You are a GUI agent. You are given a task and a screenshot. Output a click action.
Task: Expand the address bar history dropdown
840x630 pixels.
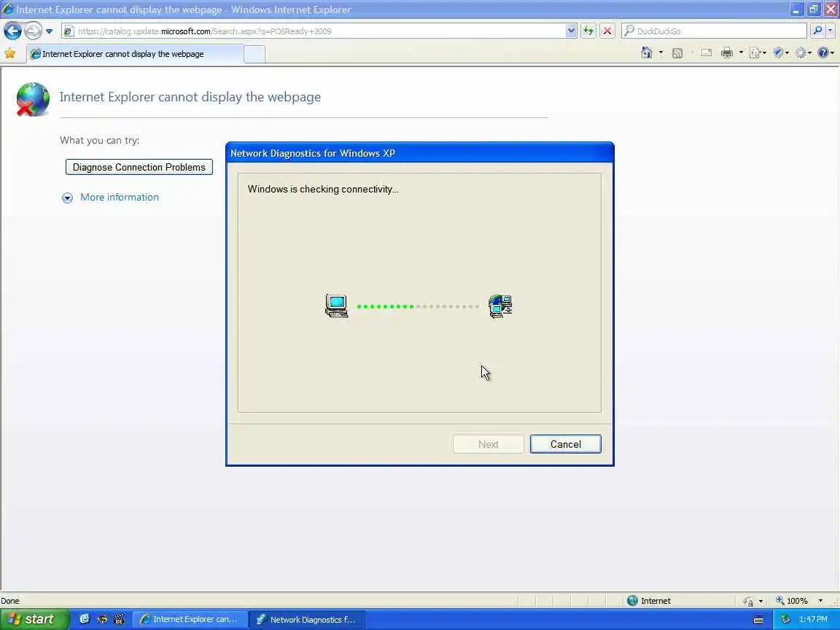point(570,31)
